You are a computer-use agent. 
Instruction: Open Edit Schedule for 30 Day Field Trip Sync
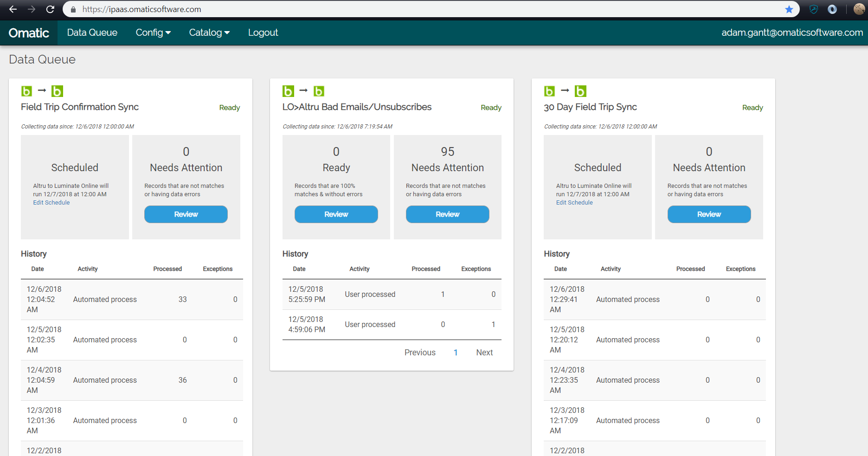coord(574,202)
